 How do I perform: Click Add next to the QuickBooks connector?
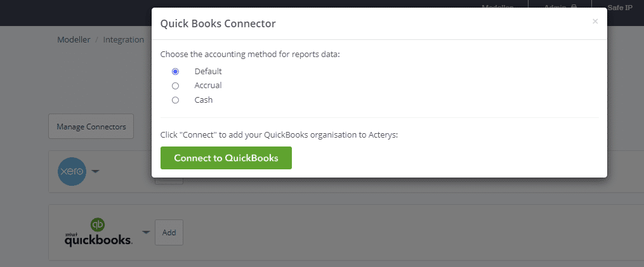point(169,232)
